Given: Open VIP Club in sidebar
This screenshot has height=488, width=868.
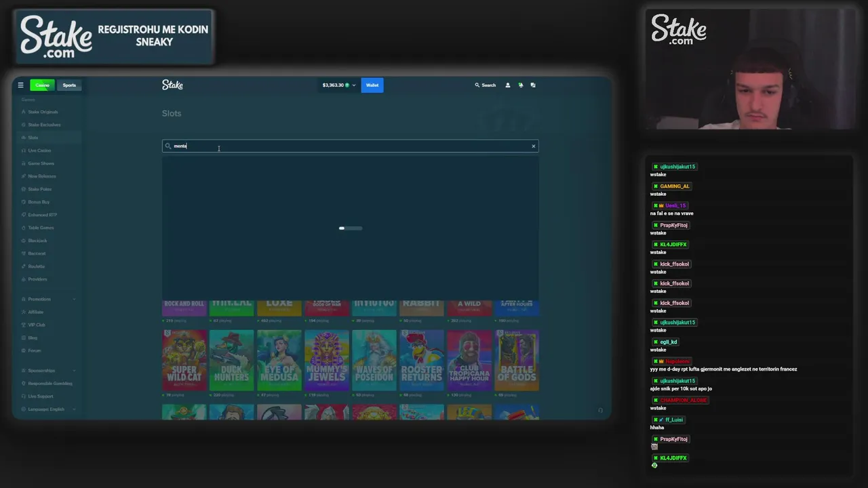Looking at the screenshot, I should pos(36,325).
